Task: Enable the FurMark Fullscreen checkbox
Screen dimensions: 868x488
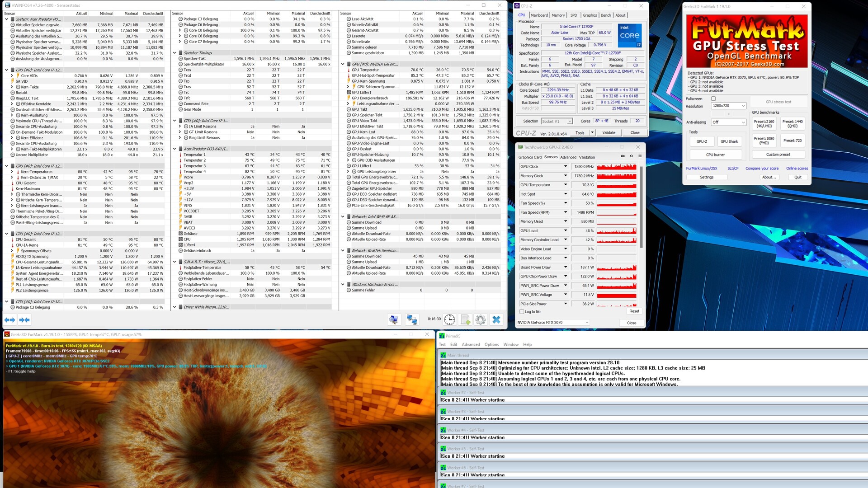Action: (713, 99)
